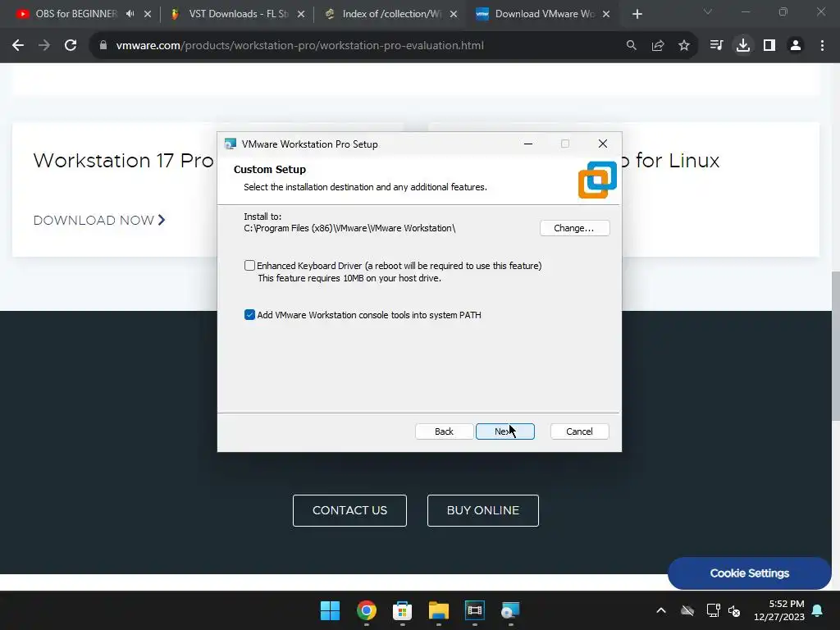840x630 pixels.
Task: Switch to the Index of /collection tab
Action: (391, 14)
